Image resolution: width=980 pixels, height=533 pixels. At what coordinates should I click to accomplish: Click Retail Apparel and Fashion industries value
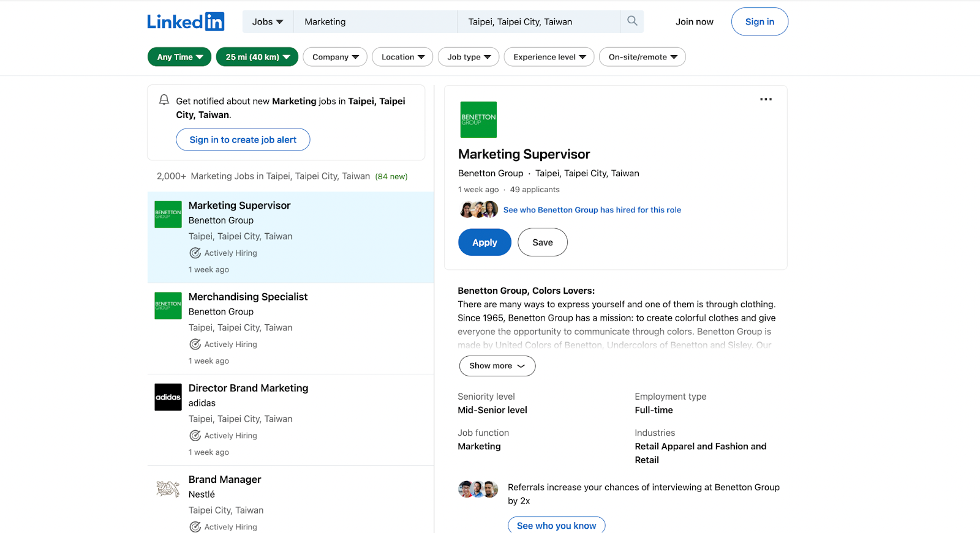click(x=701, y=453)
